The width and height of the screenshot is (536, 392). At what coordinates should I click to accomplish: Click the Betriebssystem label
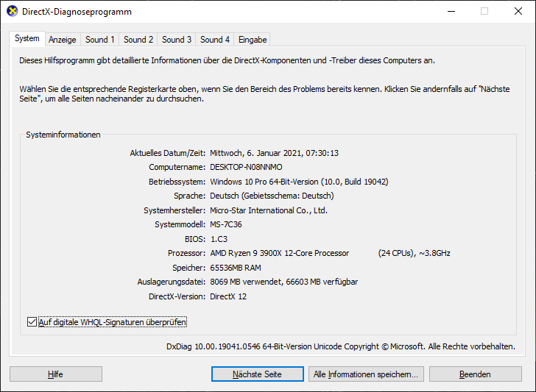(x=177, y=182)
